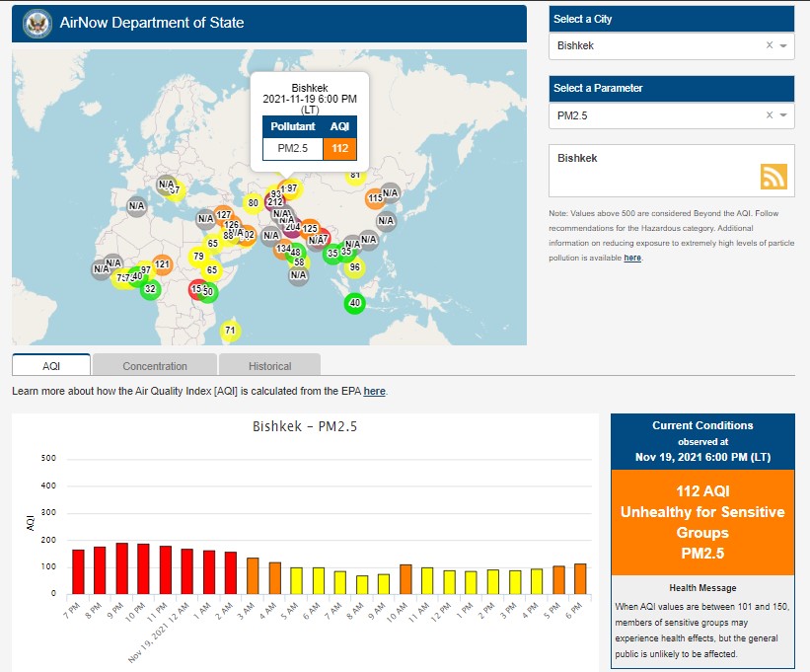Switch to the Concentration tab

pos(155,365)
